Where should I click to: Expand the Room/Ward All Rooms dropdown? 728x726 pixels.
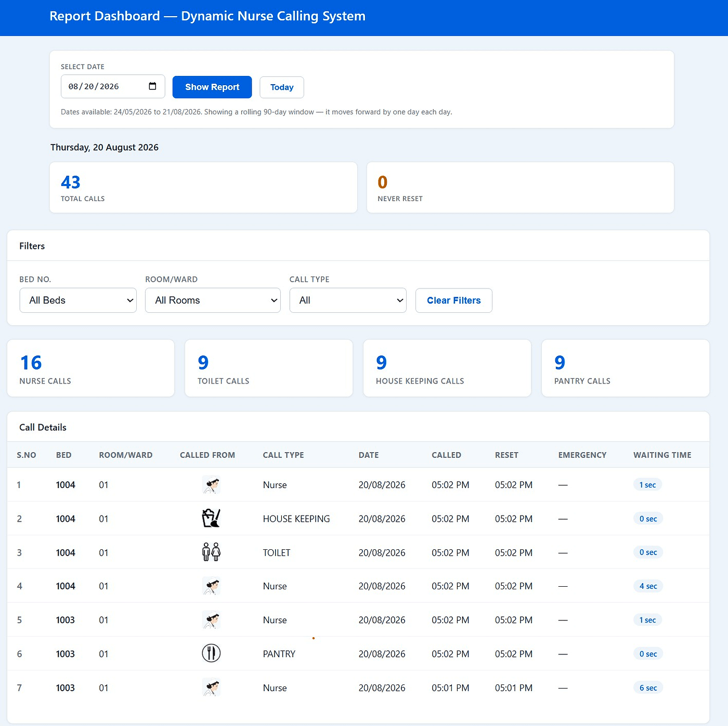(x=213, y=300)
